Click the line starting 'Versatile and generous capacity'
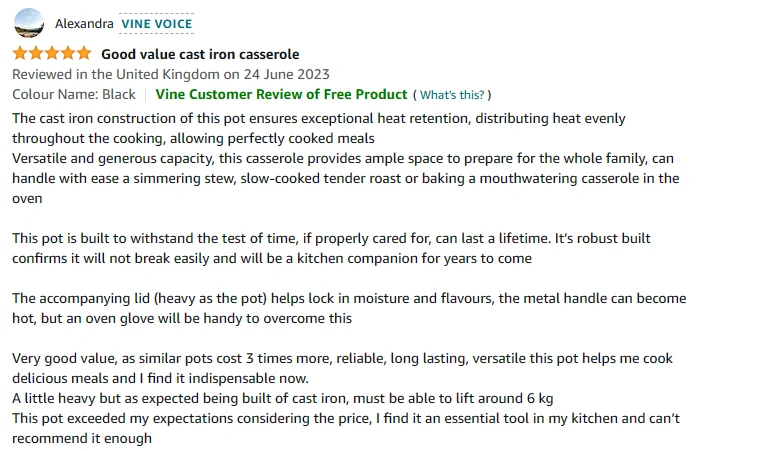Viewport: 760px width, 451px height. click(340, 158)
